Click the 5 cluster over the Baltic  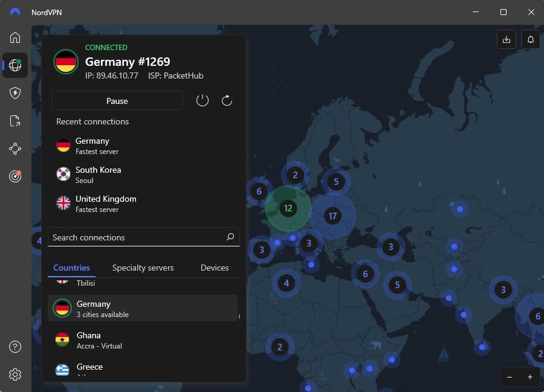click(x=336, y=181)
